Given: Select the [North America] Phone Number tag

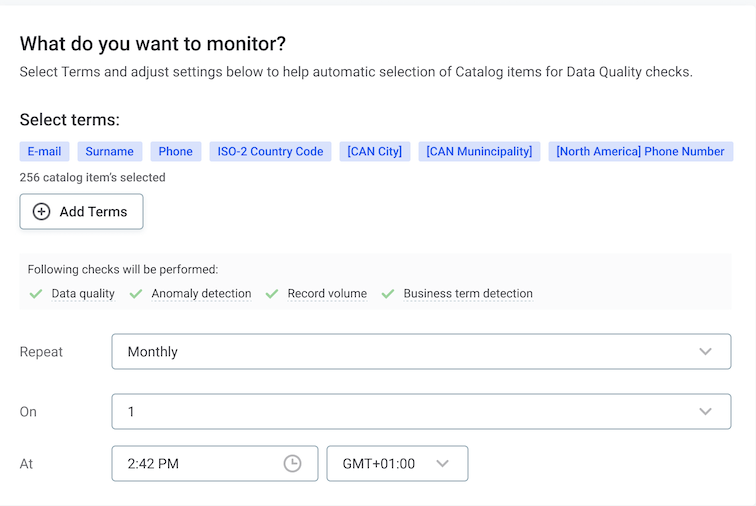Looking at the screenshot, I should pyautogui.click(x=640, y=152).
